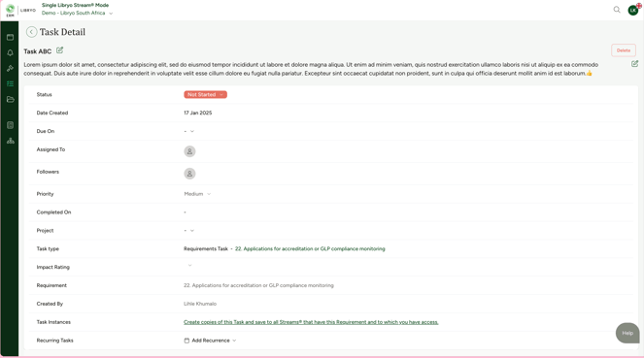Open the Project dropdown
This screenshot has width=644, height=358.
click(x=189, y=231)
